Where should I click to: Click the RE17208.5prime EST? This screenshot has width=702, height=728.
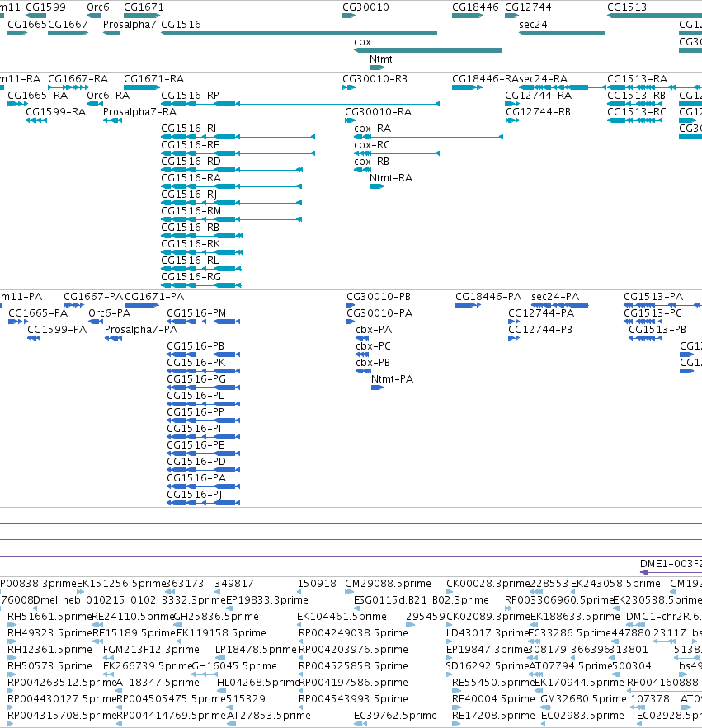456,724
